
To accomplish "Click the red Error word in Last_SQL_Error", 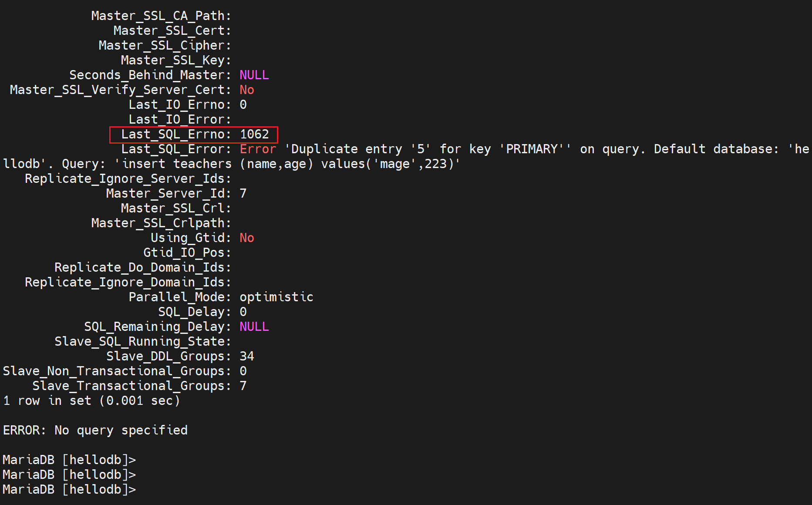I will point(258,149).
